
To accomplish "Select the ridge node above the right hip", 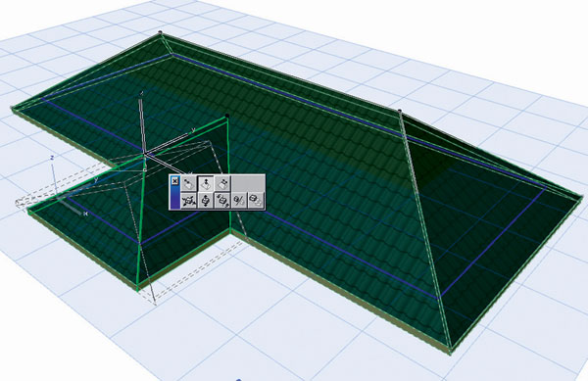I will [400, 111].
